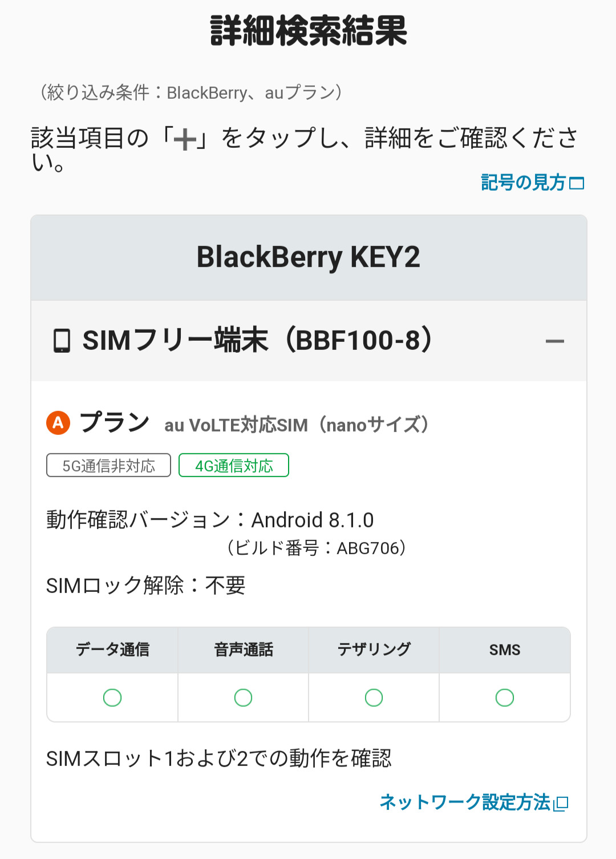Select the テザリング column header
The height and width of the screenshot is (859, 616).
[374, 650]
